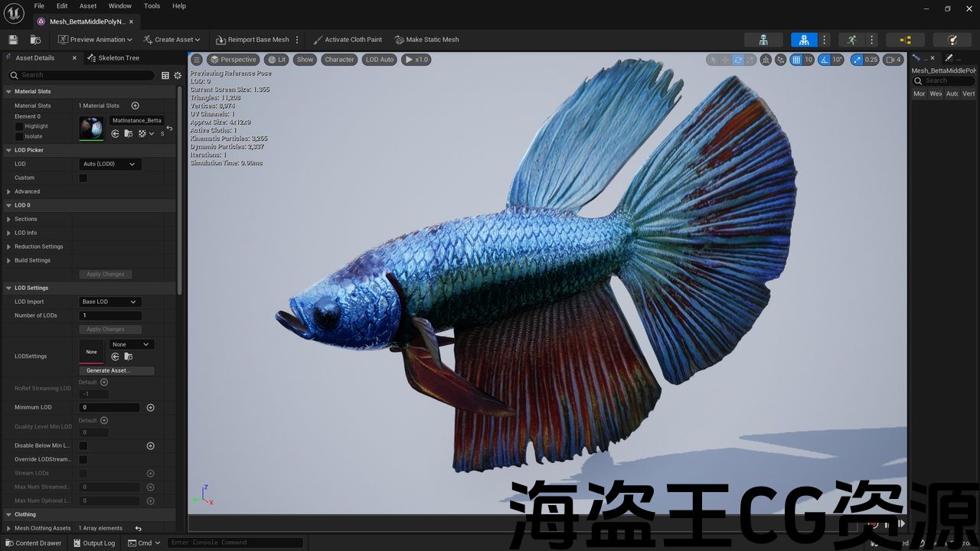This screenshot has height=551, width=980.
Task: Toggle grid snapping icon in viewport
Action: click(x=796, y=60)
